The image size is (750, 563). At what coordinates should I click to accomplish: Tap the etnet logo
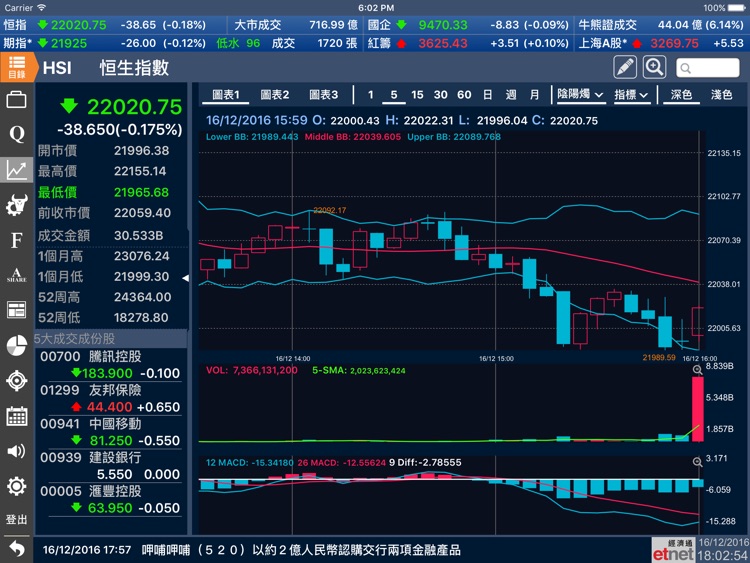pyautogui.click(x=673, y=550)
